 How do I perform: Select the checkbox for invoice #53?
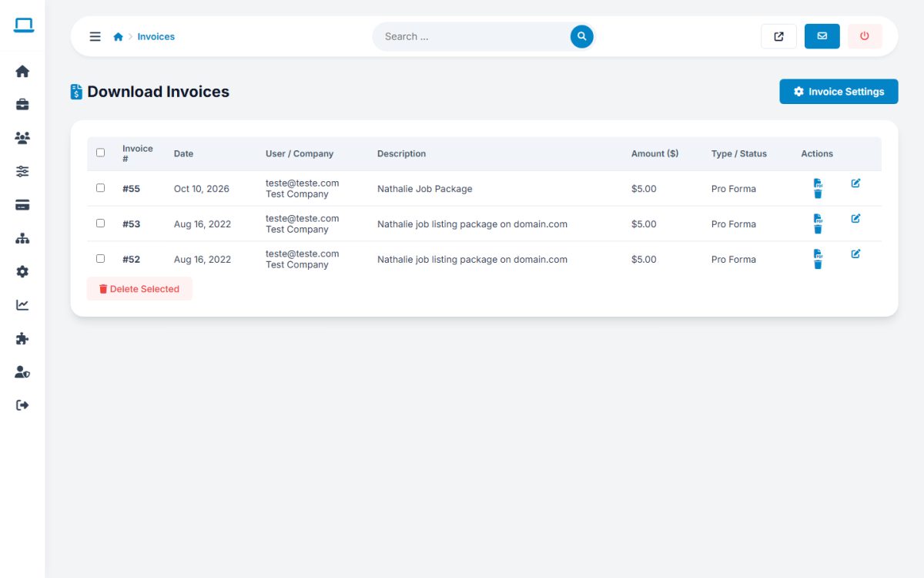click(x=100, y=223)
